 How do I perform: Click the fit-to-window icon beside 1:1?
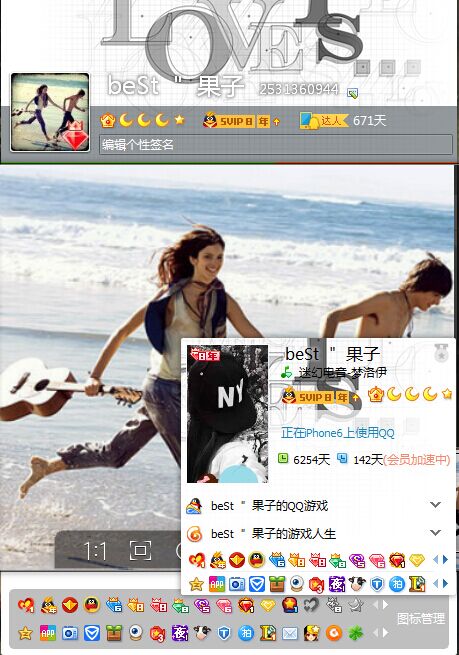140,550
